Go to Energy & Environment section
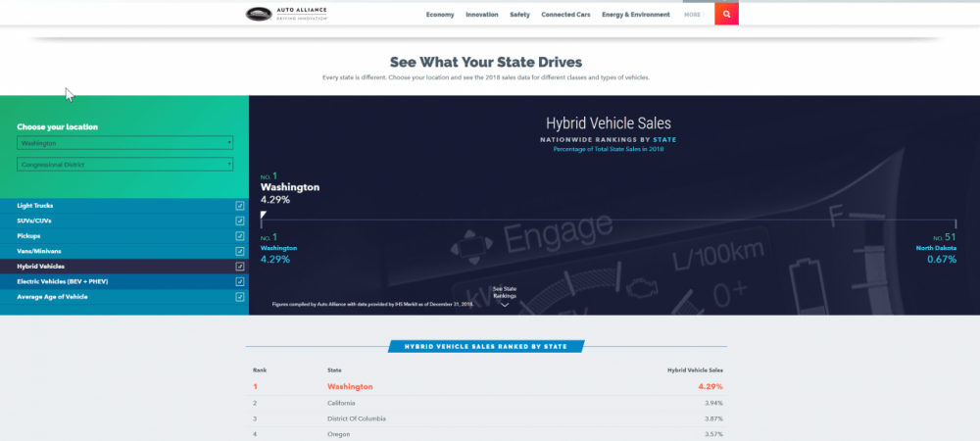The width and height of the screenshot is (980, 441). 635,15
